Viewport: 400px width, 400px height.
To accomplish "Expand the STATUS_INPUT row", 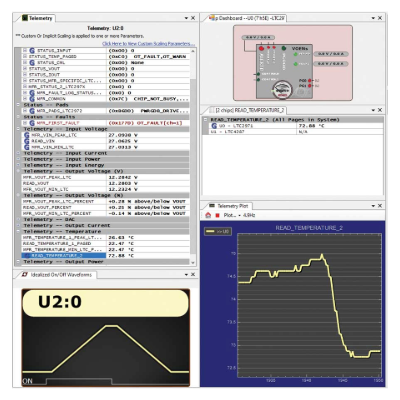I will click(25, 51).
